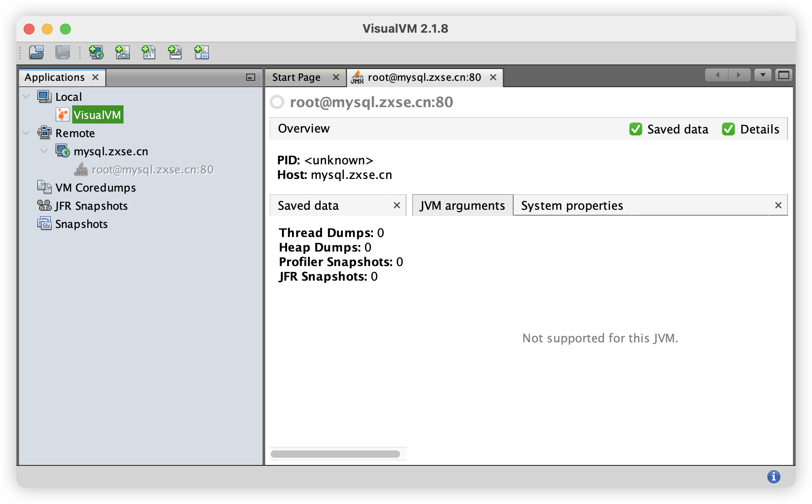The image size is (812, 504).
Task: Collapse the Remote tree node
Action: click(26, 133)
